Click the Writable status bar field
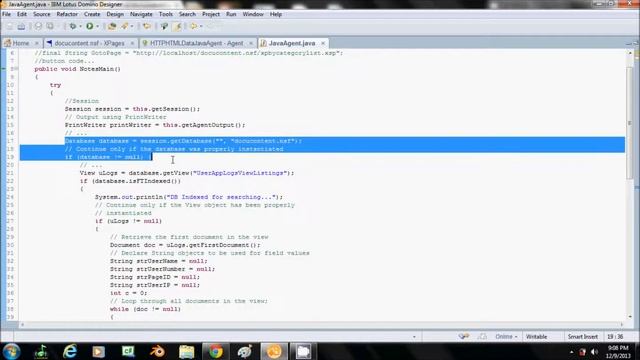This screenshot has height=360, width=640. [x=536, y=337]
